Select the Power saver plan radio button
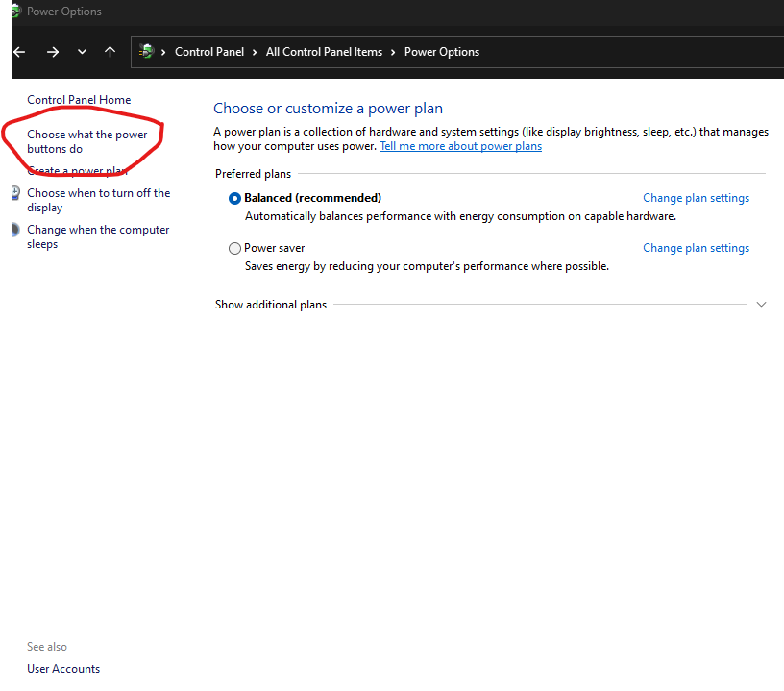This screenshot has height=691, width=784. [234, 248]
